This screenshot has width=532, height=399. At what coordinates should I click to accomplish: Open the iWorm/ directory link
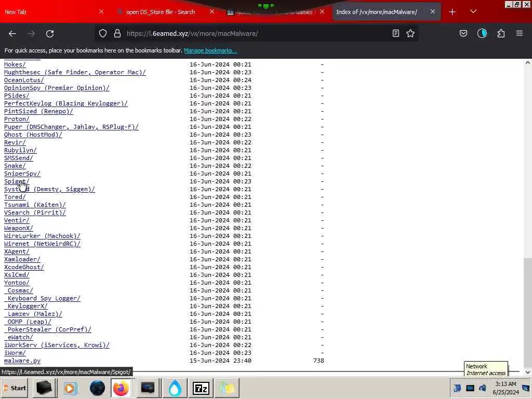pos(15,353)
